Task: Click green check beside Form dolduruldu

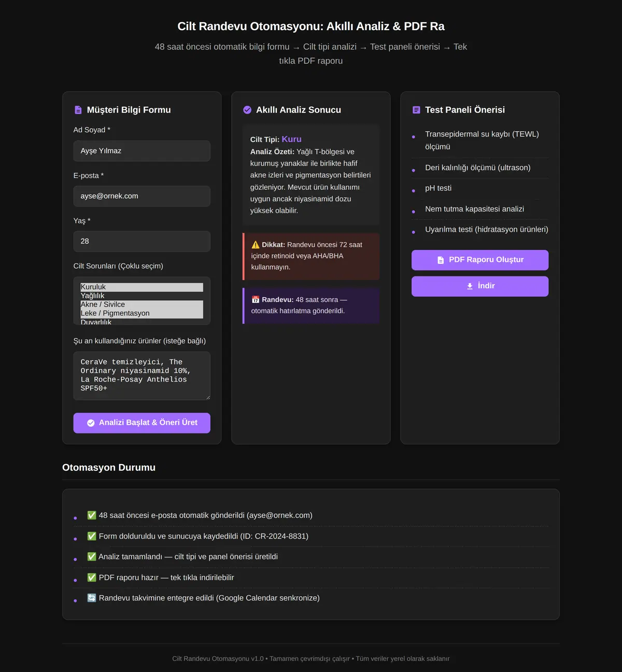Action: 92,536
